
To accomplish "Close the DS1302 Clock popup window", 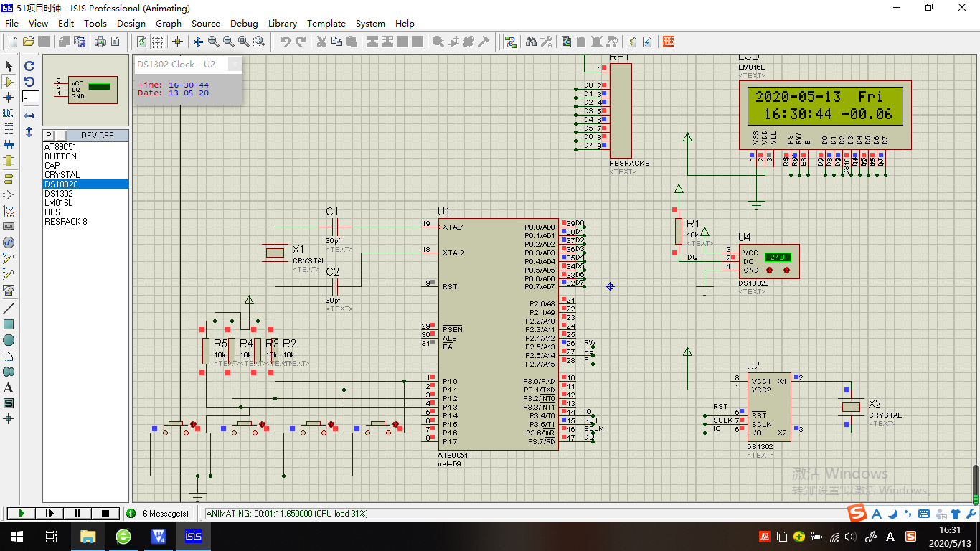I will 234,64.
